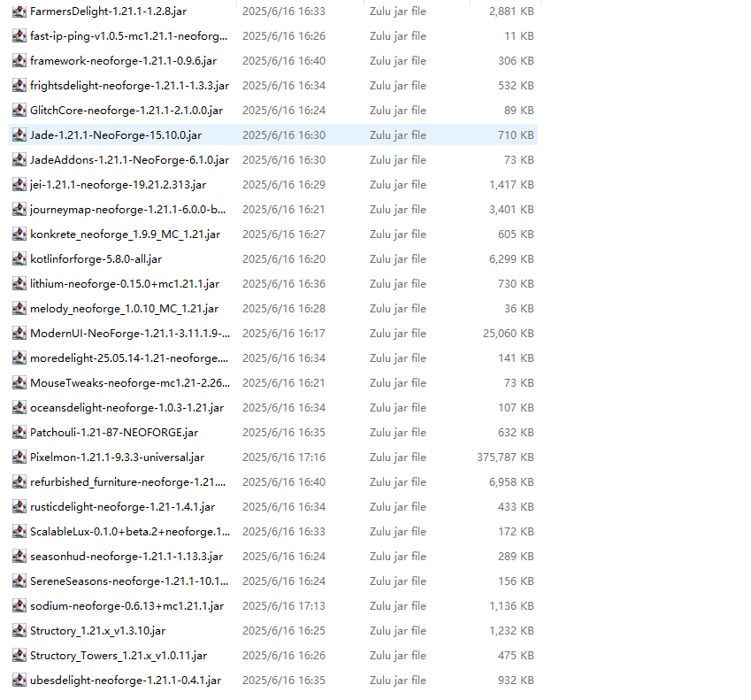The width and height of the screenshot is (751, 700).
Task: Click the file icon next to kotlinforforge-5.8.0-all.jar
Action: [x=19, y=259]
